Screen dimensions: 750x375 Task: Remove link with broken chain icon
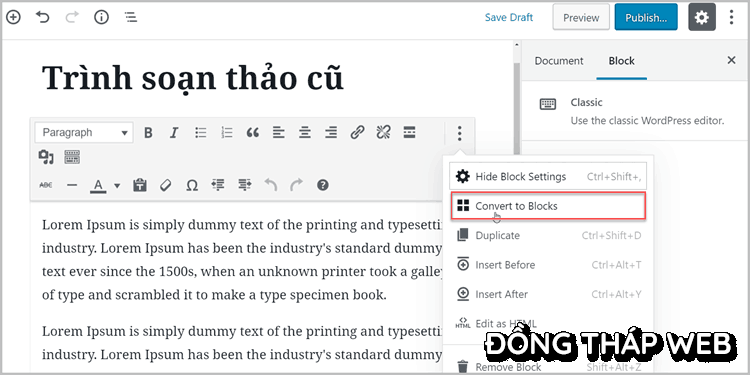[x=383, y=132]
